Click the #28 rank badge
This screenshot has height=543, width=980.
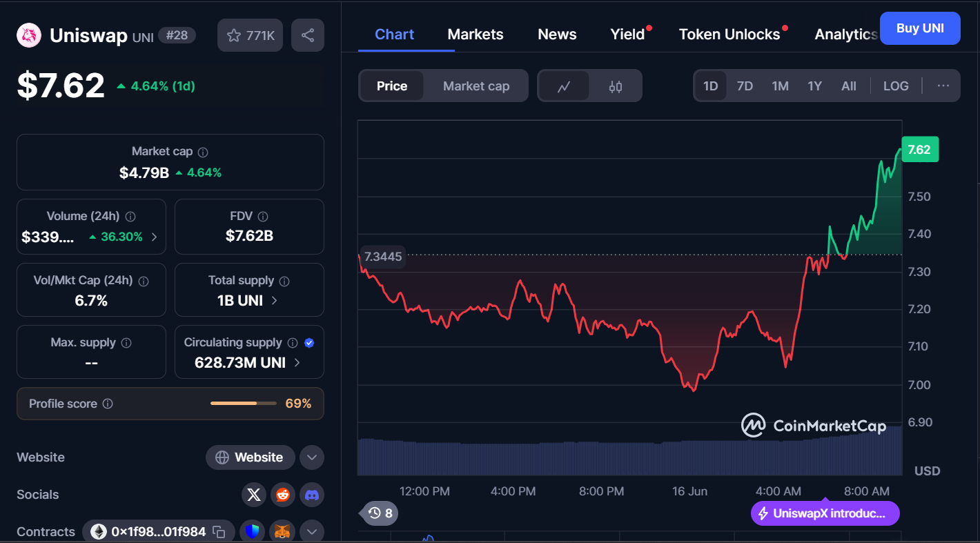coord(177,35)
